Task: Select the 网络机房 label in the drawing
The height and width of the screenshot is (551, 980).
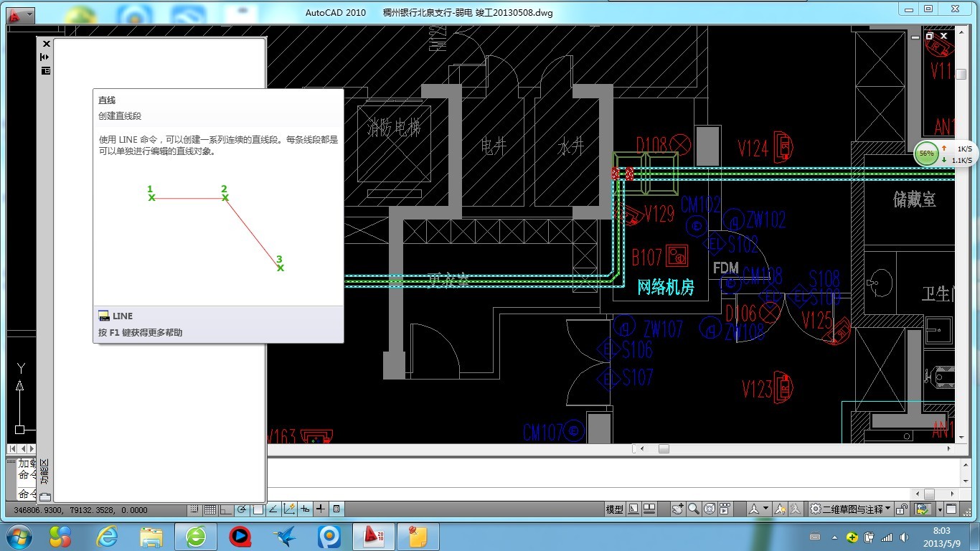Action: tap(666, 287)
